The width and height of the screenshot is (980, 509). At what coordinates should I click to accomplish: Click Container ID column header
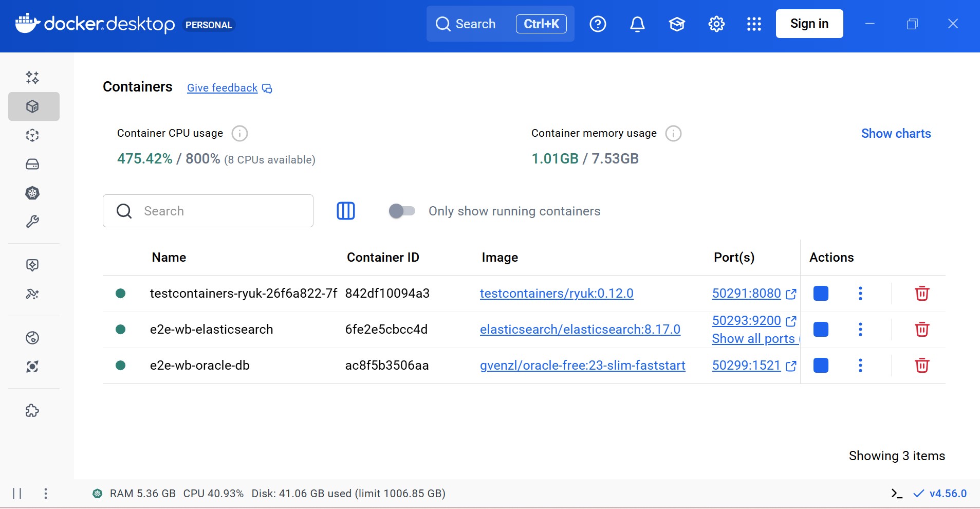[x=383, y=258]
